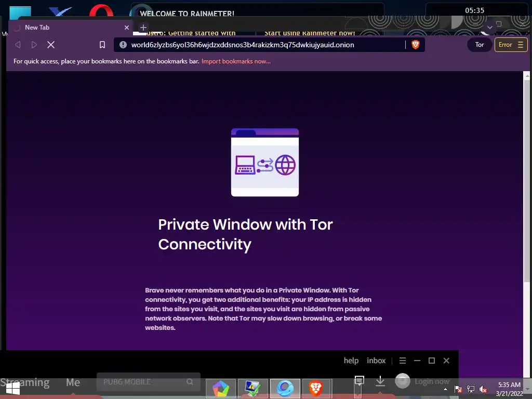Open hamburger menu in the background streaming app
The width and height of the screenshot is (532, 399).
(403, 361)
